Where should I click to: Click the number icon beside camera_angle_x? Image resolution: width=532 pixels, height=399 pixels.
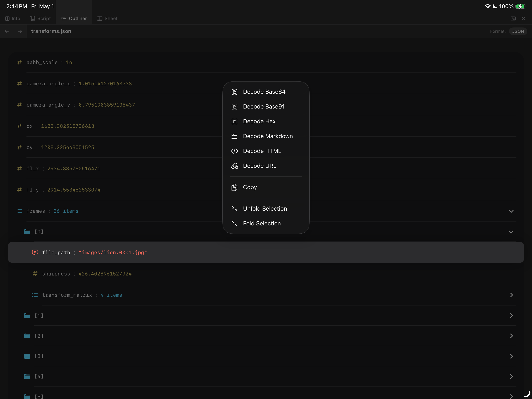[x=19, y=84]
